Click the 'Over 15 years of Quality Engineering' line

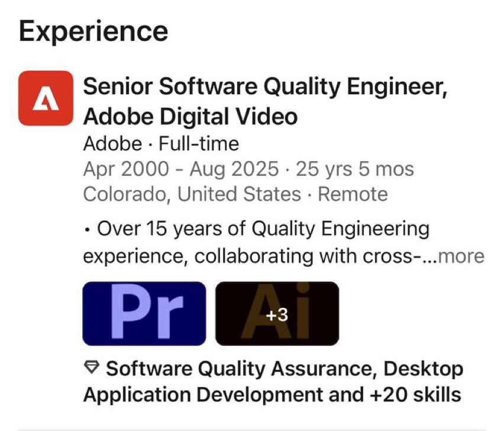[x=263, y=229]
